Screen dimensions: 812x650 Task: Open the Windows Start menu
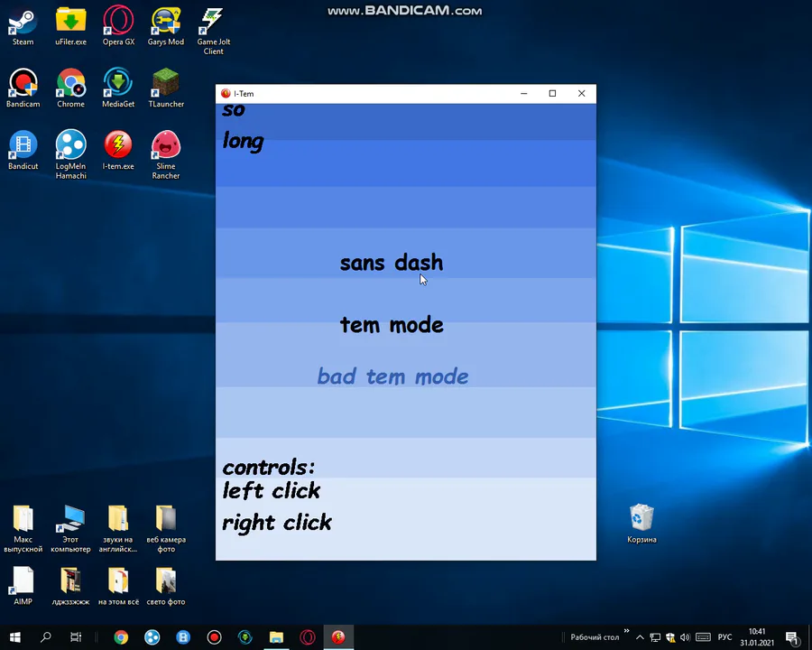[15, 637]
